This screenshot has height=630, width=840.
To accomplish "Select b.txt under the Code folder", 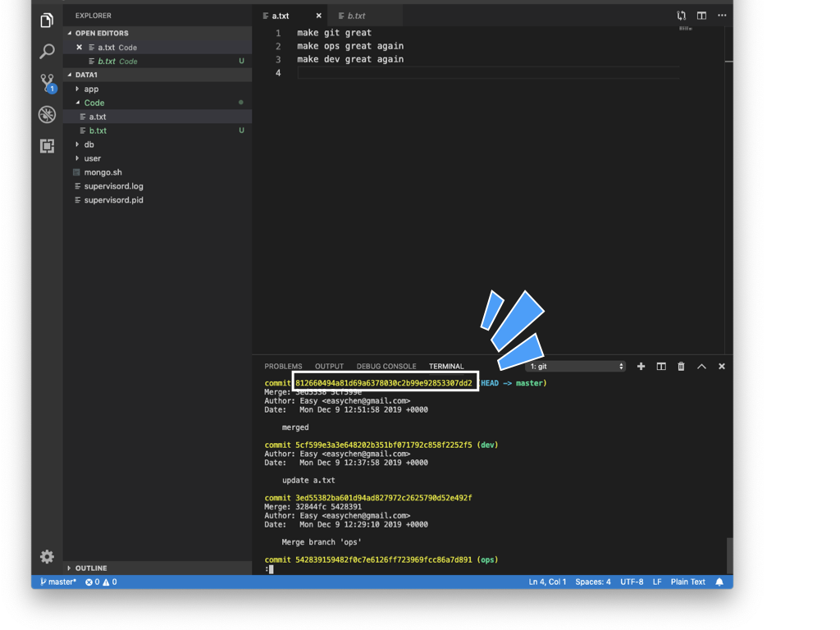I will point(157,130).
